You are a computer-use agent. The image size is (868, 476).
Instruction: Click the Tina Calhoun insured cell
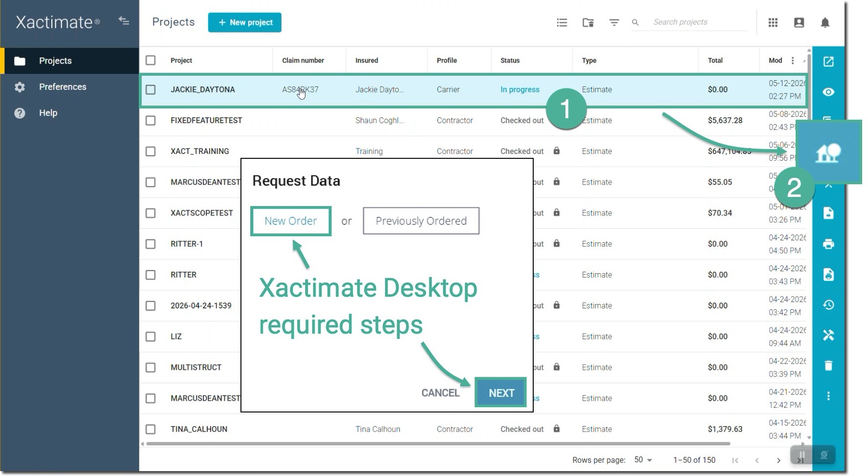coord(378,429)
